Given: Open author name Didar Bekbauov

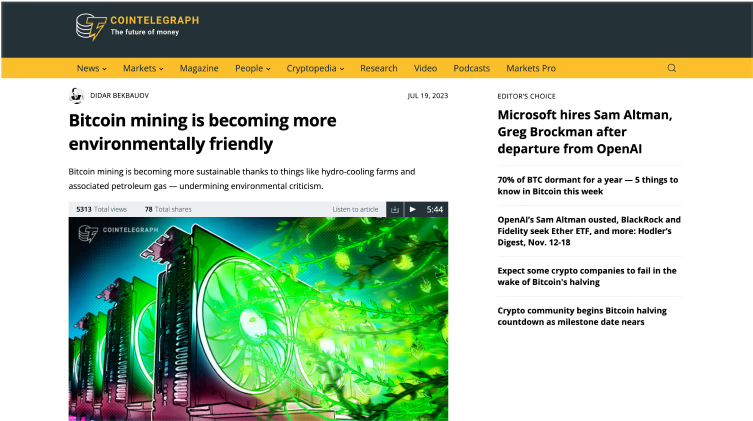Looking at the screenshot, I should coord(120,96).
